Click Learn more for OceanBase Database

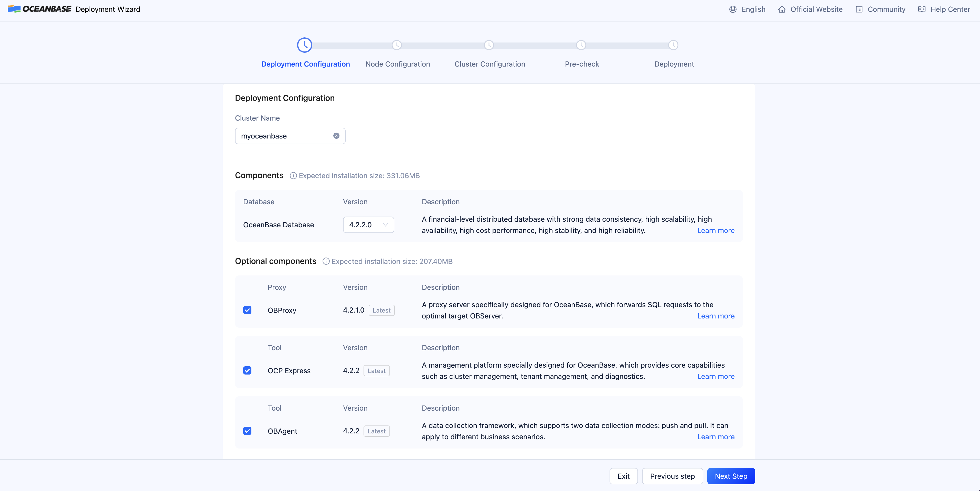coord(716,230)
